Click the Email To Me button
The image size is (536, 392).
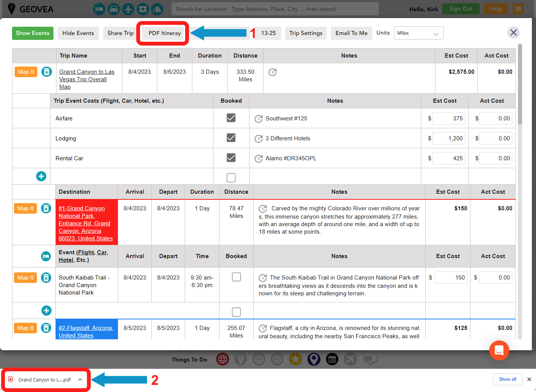tap(351, 33)
